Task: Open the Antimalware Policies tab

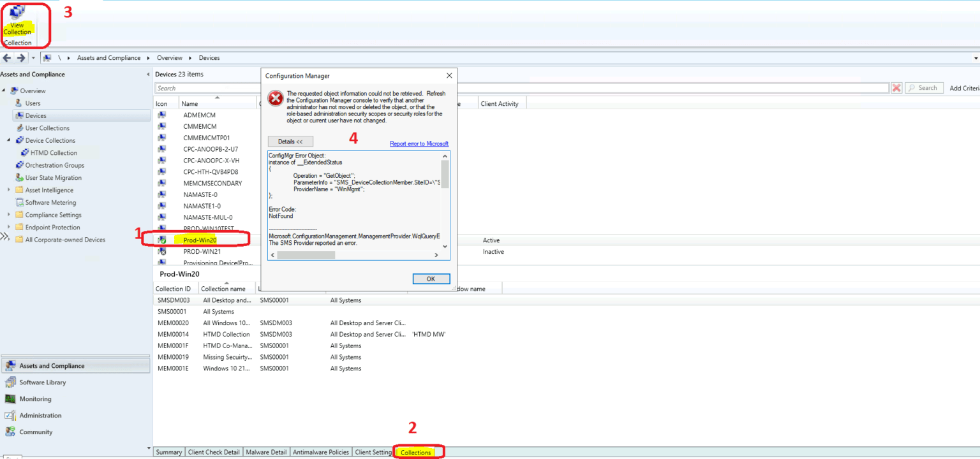Action: point(321,453)
